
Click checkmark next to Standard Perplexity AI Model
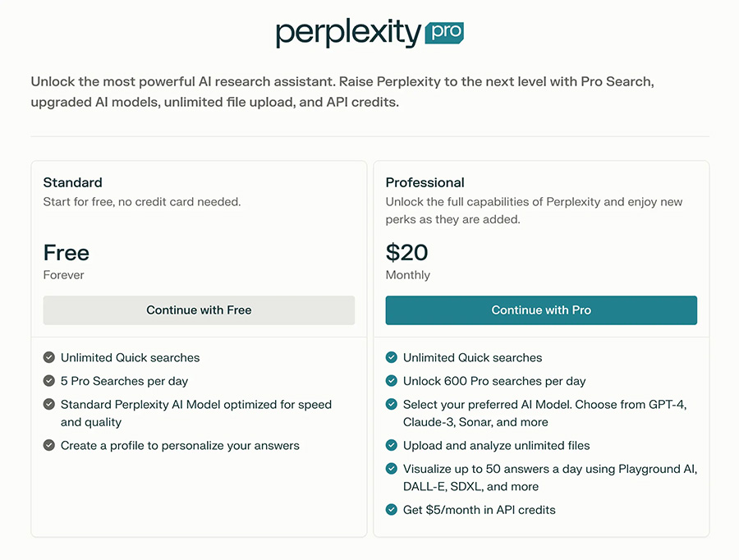tap(49, 405)
